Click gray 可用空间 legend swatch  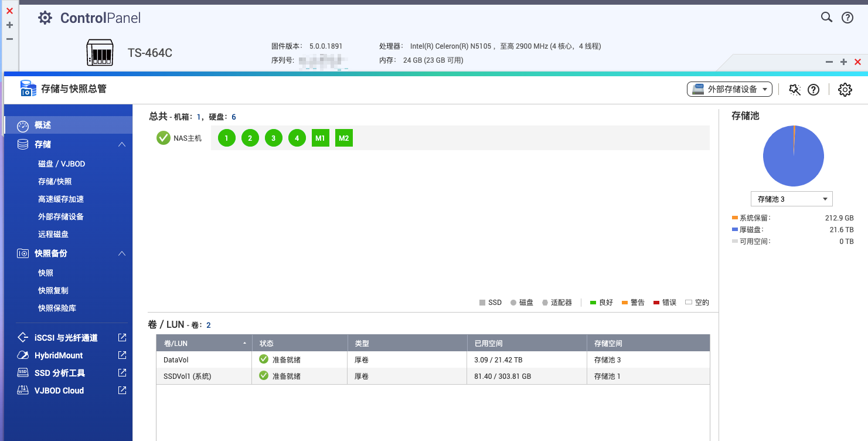click(x=735, y=241)
